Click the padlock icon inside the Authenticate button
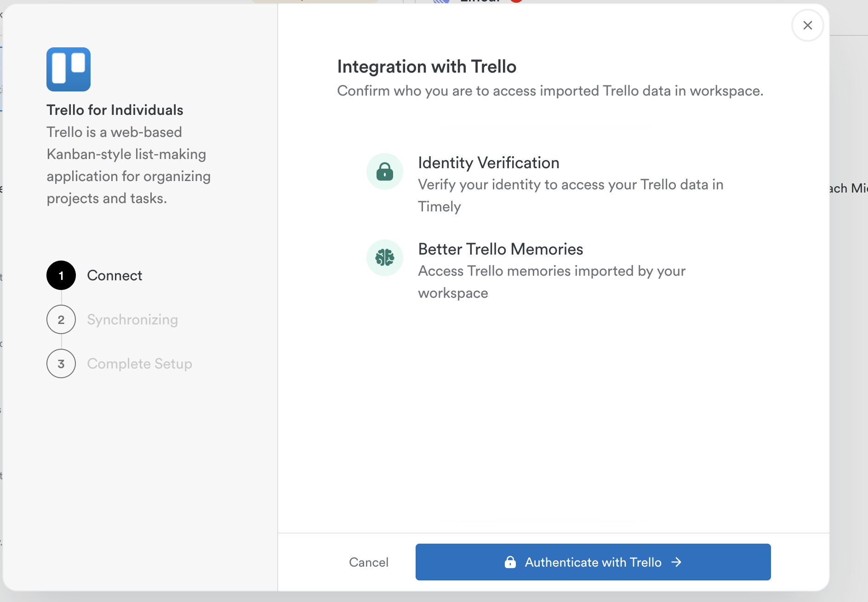 point(511,562)
